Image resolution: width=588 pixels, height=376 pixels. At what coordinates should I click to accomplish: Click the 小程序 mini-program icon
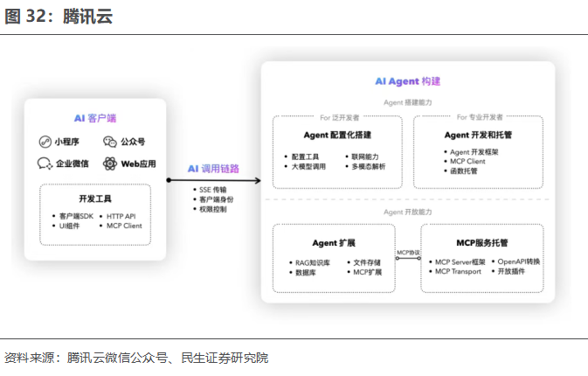click(x=45, y=142)
